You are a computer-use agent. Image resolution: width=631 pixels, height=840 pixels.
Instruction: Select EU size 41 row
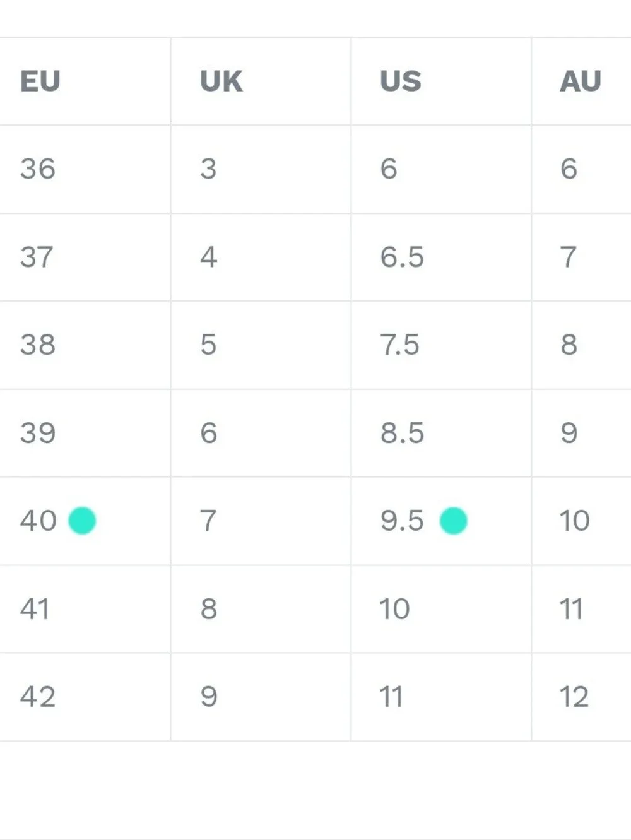pos(315,609)
